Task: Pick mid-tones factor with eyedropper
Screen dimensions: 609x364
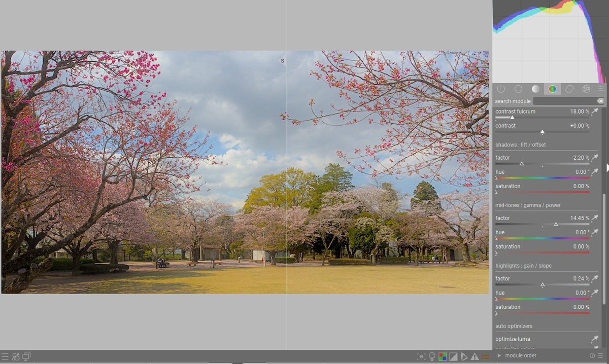Action: pos(595,218)
